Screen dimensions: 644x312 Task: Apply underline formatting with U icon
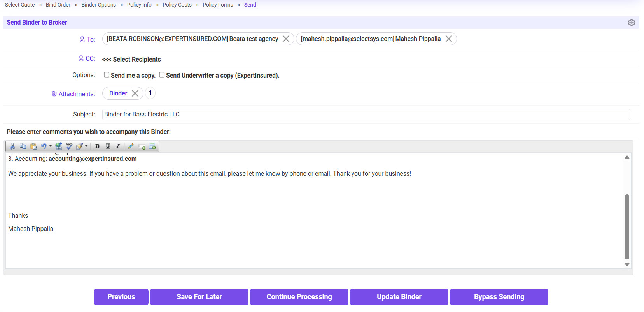coord(108,146)
